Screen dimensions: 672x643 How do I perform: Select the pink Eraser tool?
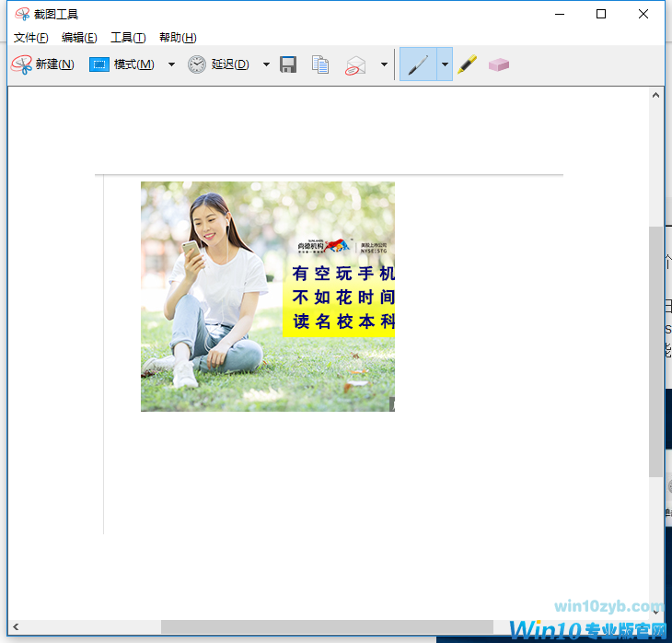[499, 64]
